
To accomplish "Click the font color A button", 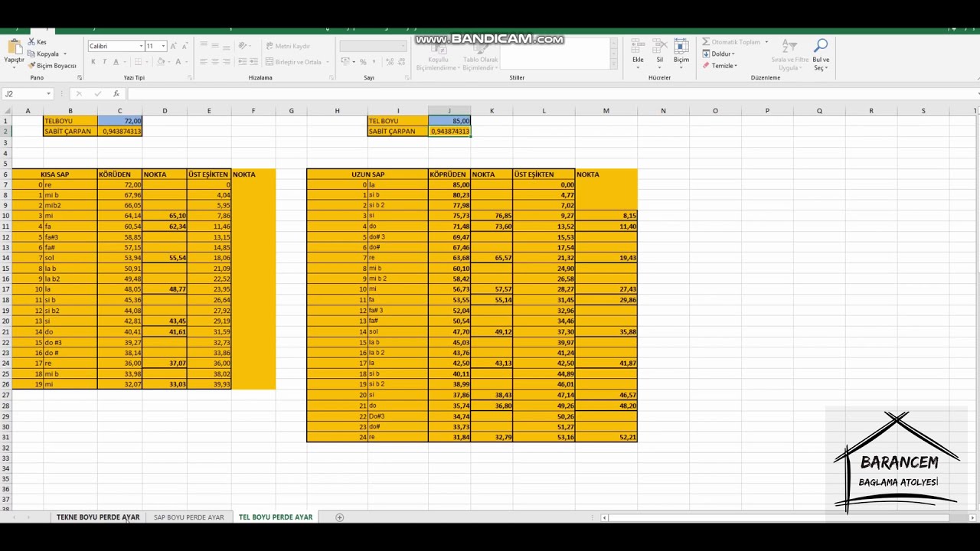I will [178, 62].
